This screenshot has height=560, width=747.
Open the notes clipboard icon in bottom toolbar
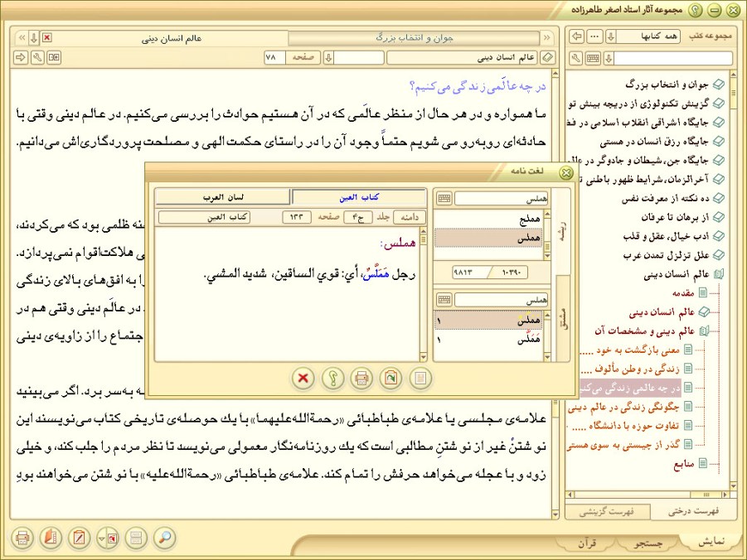click(x=79, y=538)
